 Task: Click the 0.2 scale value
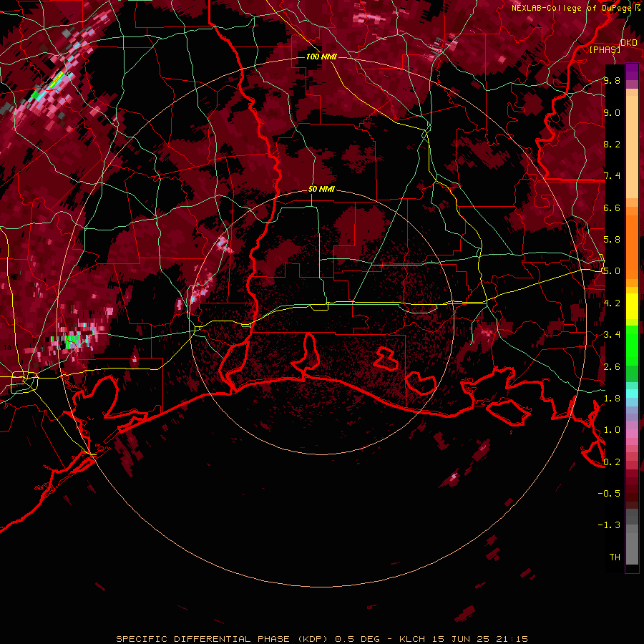point(612,462)
